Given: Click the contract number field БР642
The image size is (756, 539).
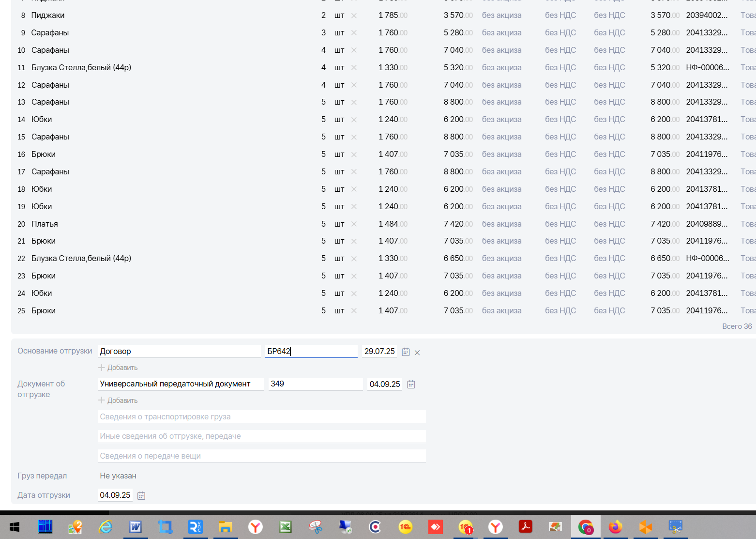Looking at the screenshot, I should pos(311,352).
